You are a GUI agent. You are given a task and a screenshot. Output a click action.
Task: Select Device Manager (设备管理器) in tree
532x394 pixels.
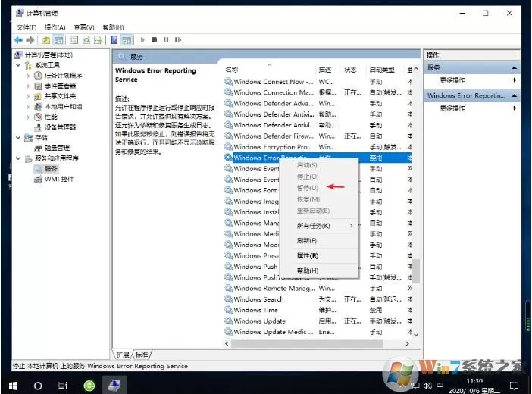pos(61,127)
